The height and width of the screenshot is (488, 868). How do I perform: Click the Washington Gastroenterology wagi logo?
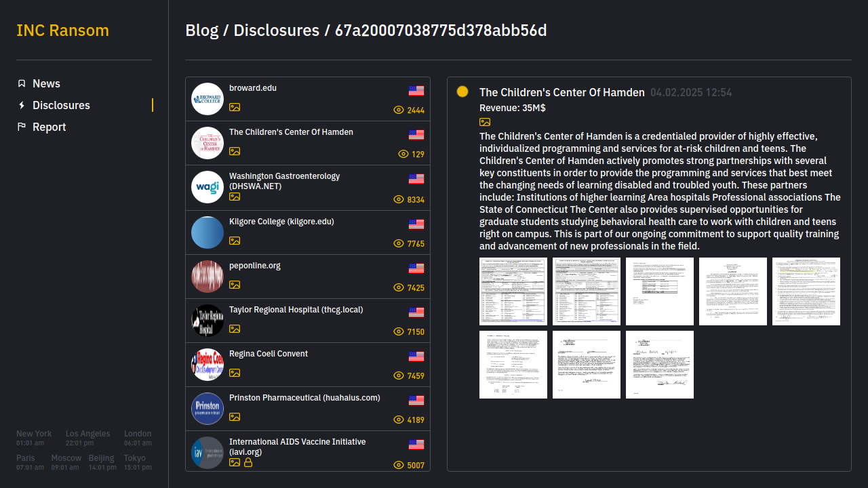click(208, 187)
